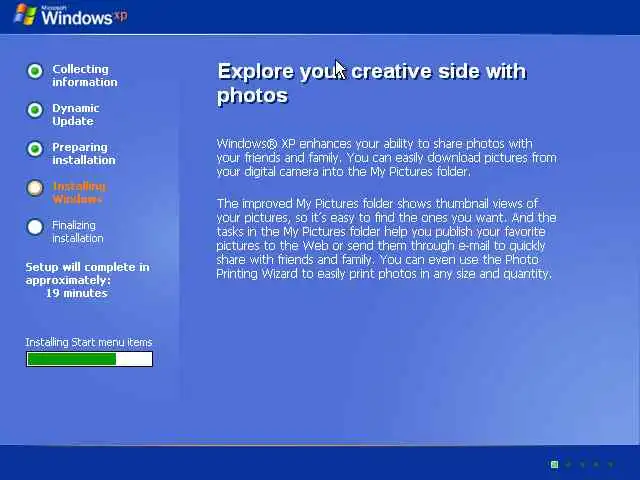Click the Windows XP flag logo
The width and height of the screenshot is (640, 480).
click(25, 14)
